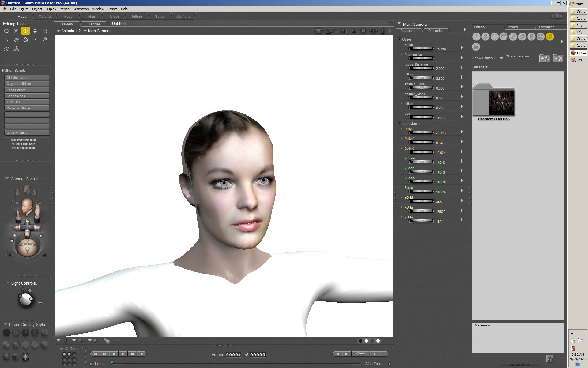This screenshot has height=368, width=588.
Task: Collapse the Transform parameter group
Action: pyautogui.click(x=399, y=123)
